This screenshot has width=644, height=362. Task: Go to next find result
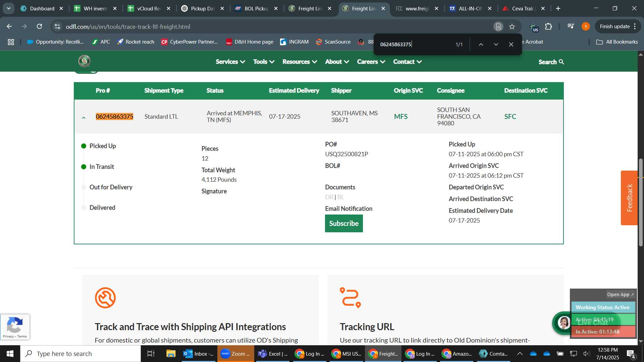coord(496,44)
